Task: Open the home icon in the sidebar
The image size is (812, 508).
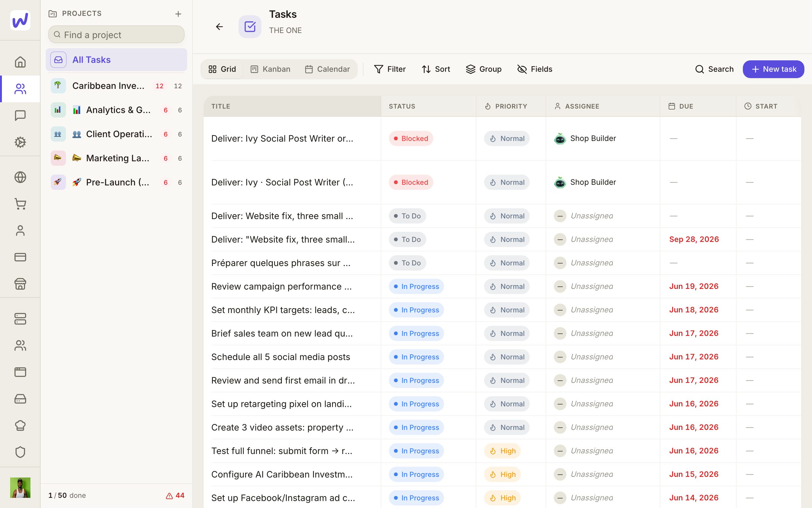Action: [20, 62]
